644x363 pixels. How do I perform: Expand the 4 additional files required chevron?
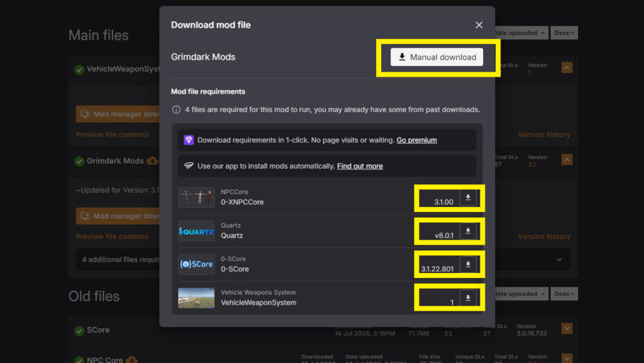559,260
